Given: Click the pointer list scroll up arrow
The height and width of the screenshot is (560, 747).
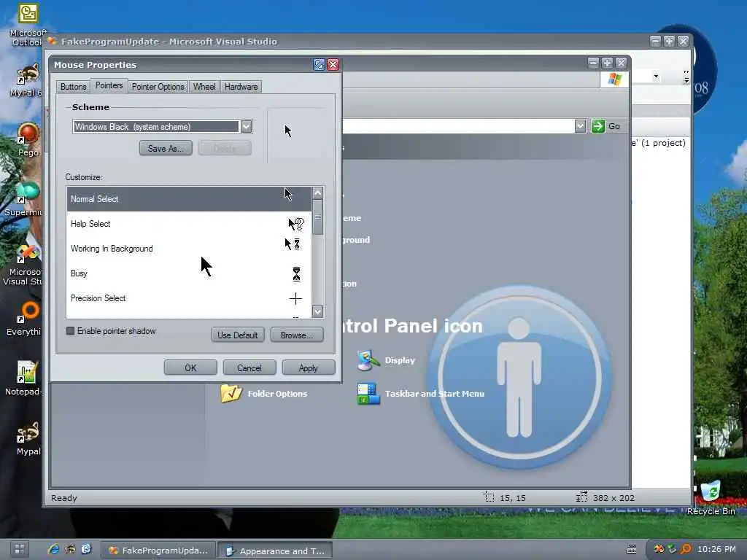Looking at the screenshot, I should 318,192.
